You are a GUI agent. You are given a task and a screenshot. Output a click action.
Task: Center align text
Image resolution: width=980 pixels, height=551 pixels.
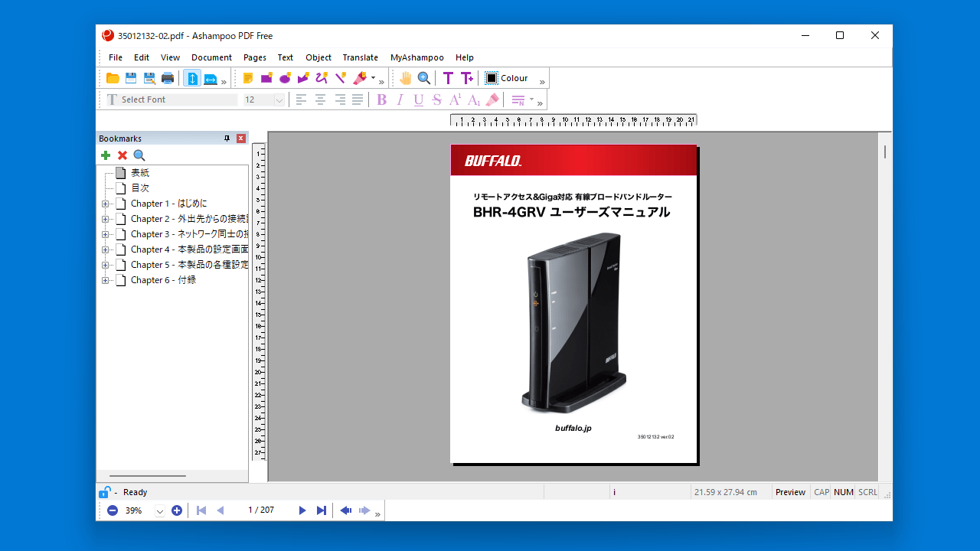click(321, 99)
